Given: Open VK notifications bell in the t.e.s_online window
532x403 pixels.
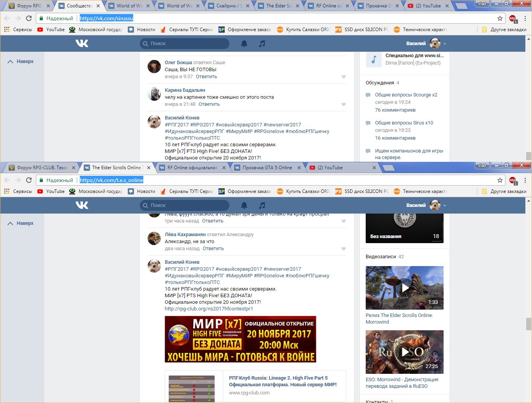Looking at the screenshot, I should 244,205.
